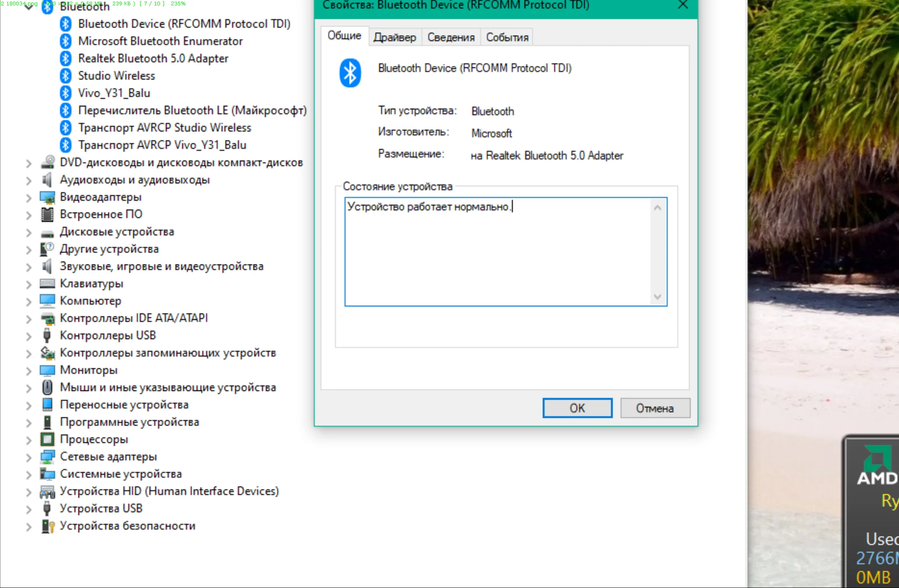Click the Мыши и иные указывающие устройства mouse icon

(47, 387)
